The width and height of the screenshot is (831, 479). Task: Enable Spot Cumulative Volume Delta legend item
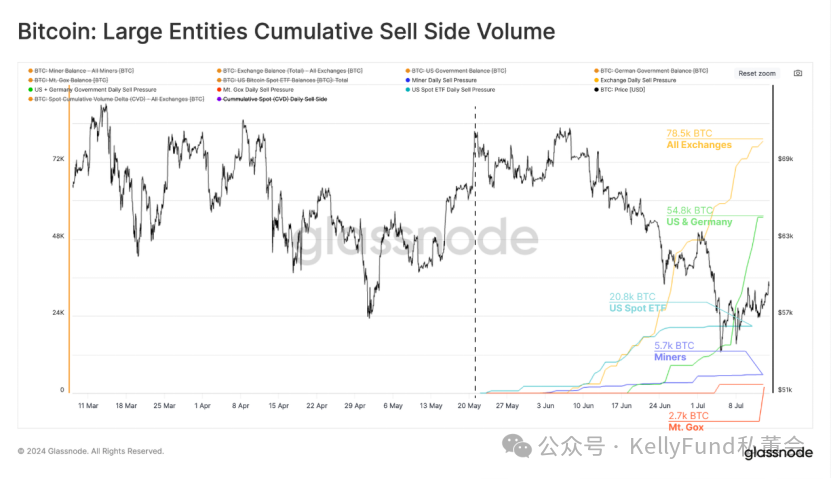(x=116, y=99)
